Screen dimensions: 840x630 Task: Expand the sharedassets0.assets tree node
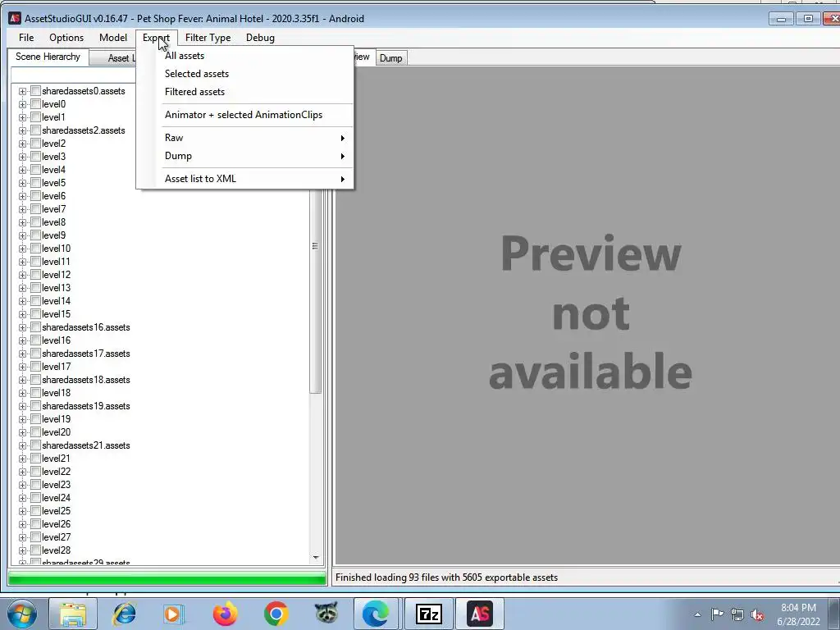22,91
